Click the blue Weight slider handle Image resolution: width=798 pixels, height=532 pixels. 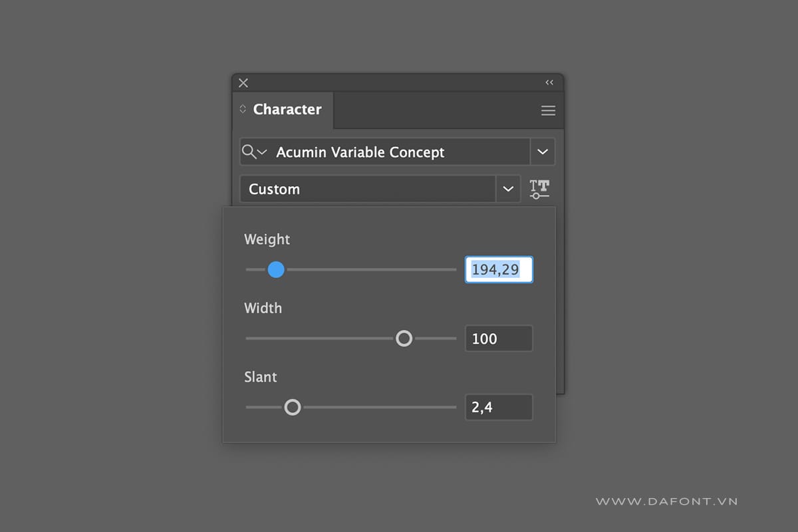click(x=276, y=269)
